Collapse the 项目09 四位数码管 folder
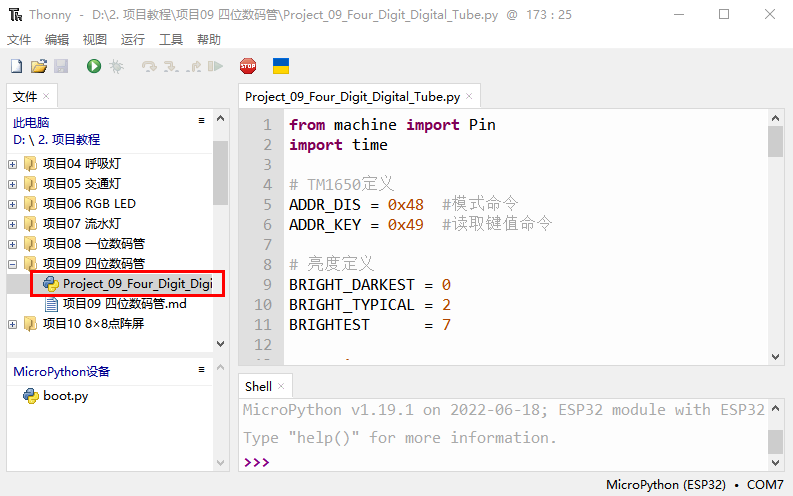The height and width of the screenshot is (496, 793). point(12,264)
